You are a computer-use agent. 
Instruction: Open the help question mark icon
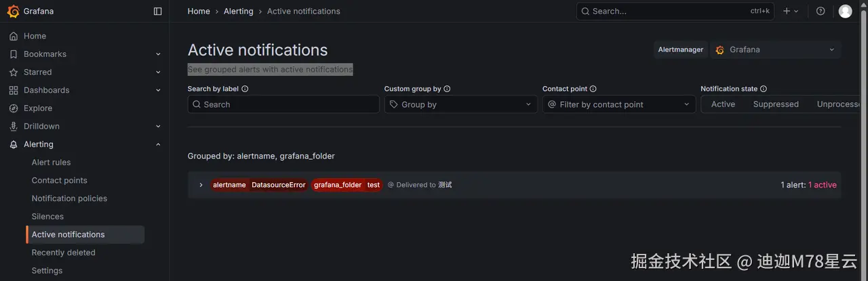pyautogui.click(x=821, y=11)
